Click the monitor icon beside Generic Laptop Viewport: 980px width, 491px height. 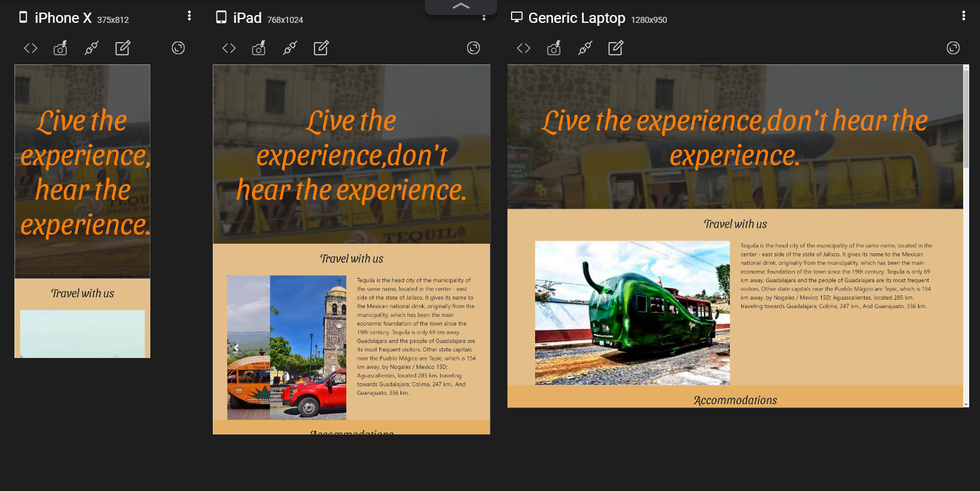pos(516,17)
